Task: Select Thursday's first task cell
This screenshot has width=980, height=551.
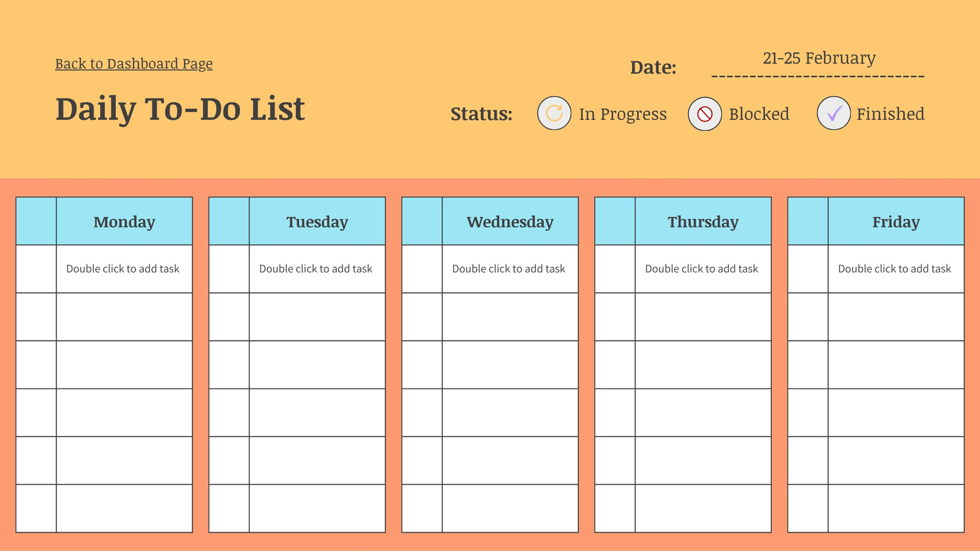Action: coord(703,269)
